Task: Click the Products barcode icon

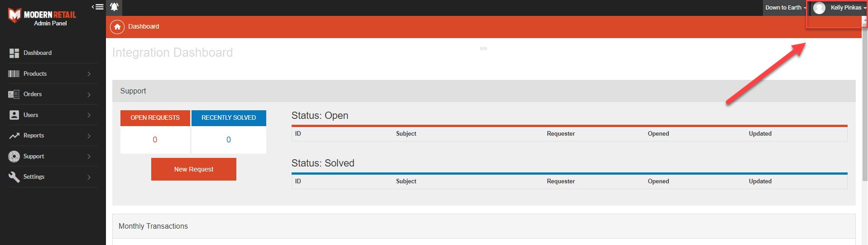Action: [14, 73]
